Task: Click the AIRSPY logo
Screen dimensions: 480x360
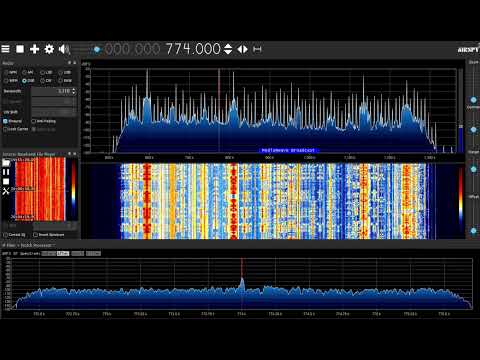Action: (x=468, y=50)
